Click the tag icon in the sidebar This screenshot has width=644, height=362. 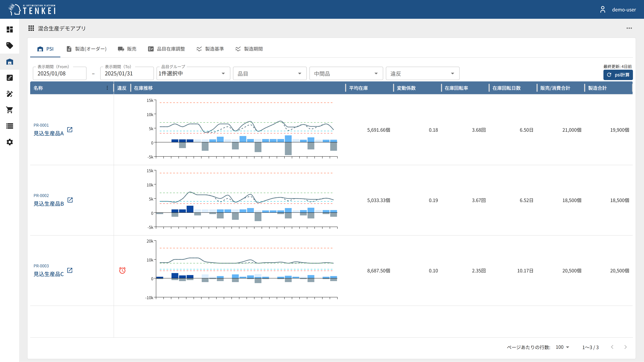click(10, 45)
